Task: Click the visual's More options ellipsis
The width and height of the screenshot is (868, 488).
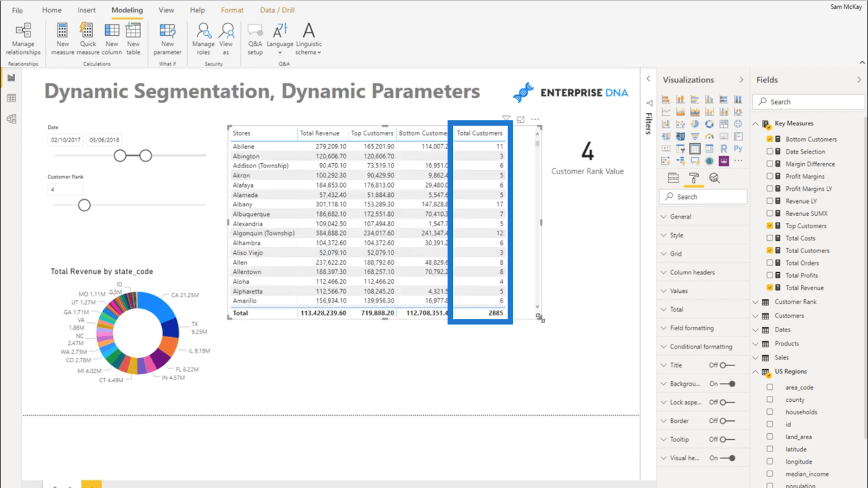Action: tap(535, 119)
